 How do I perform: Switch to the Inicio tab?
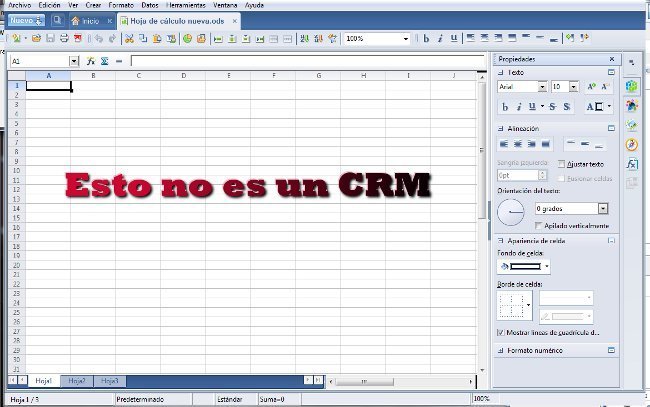point(90,21)
